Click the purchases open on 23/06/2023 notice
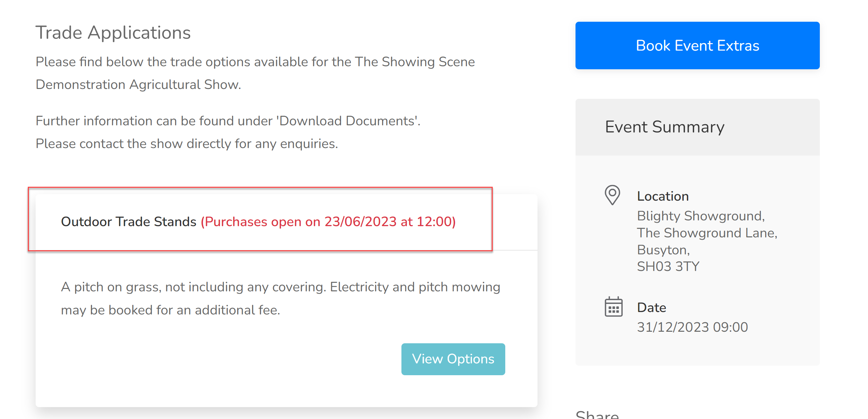The image size is (868, 419). (x=328, y=222)
